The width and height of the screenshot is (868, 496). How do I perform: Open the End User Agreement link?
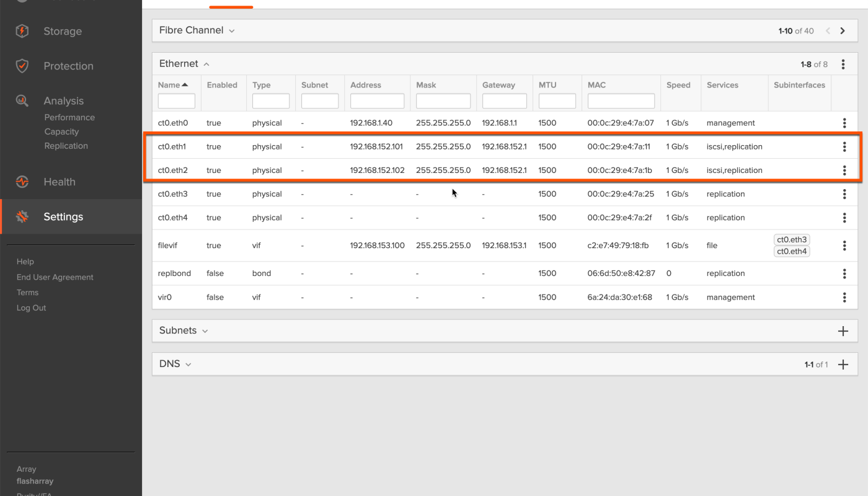click(x=55, y=277)
